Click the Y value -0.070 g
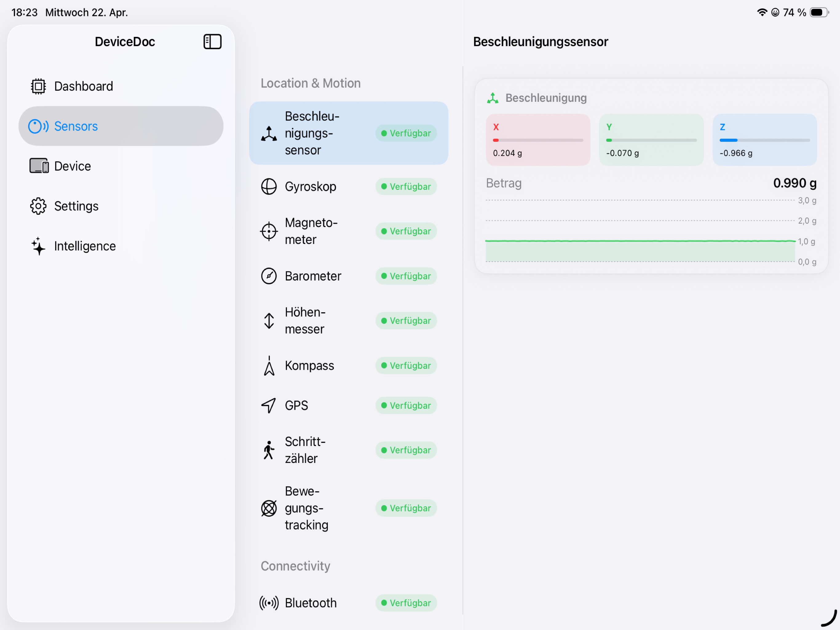840x630 pixels. (622, 153)
